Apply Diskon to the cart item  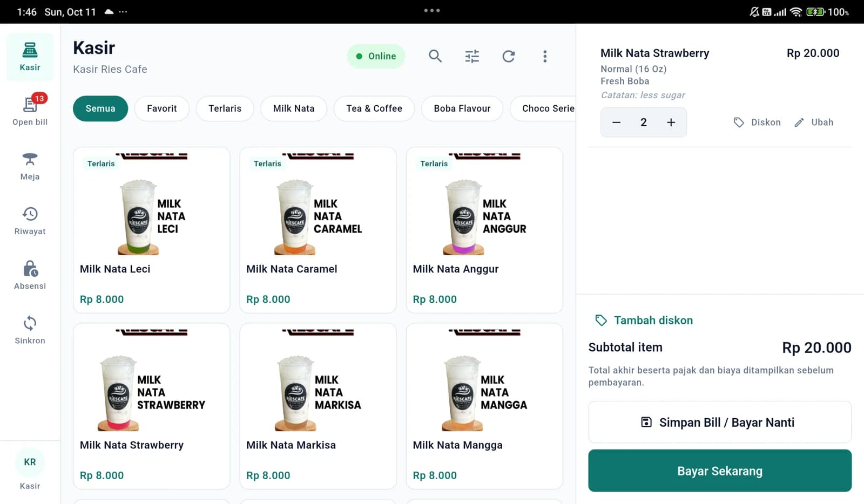click(757, 122)
